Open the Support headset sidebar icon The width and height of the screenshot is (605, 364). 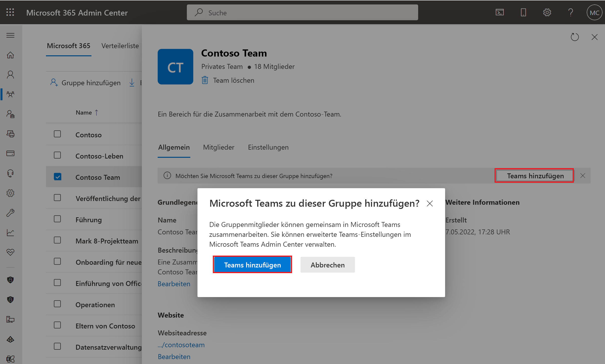pos(10,173)
